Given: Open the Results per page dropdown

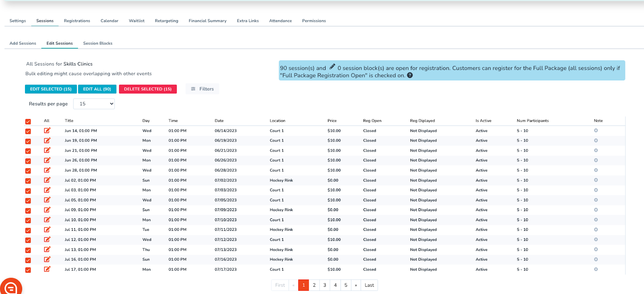Looking at the screenshot, I should tap(94, 104).
